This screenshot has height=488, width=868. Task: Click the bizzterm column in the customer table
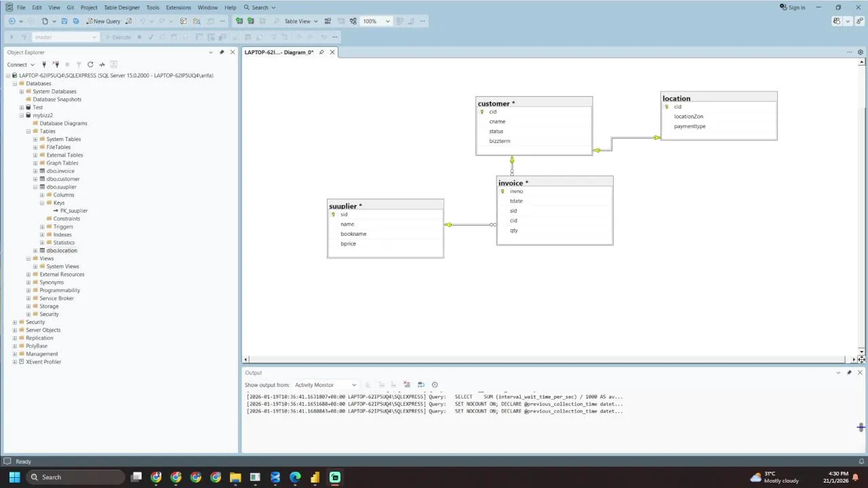click(x=500, y=141)
